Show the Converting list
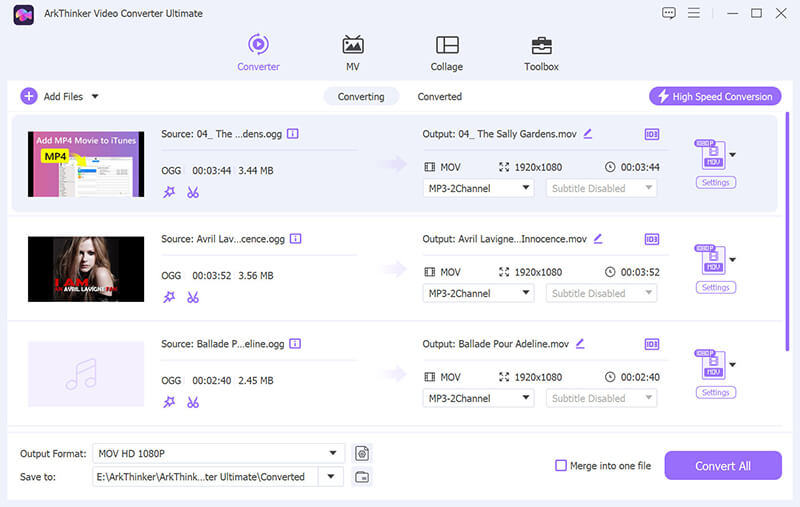Image resolution: width=800 pixels, height=507 pixels. (x=361, y=96)
